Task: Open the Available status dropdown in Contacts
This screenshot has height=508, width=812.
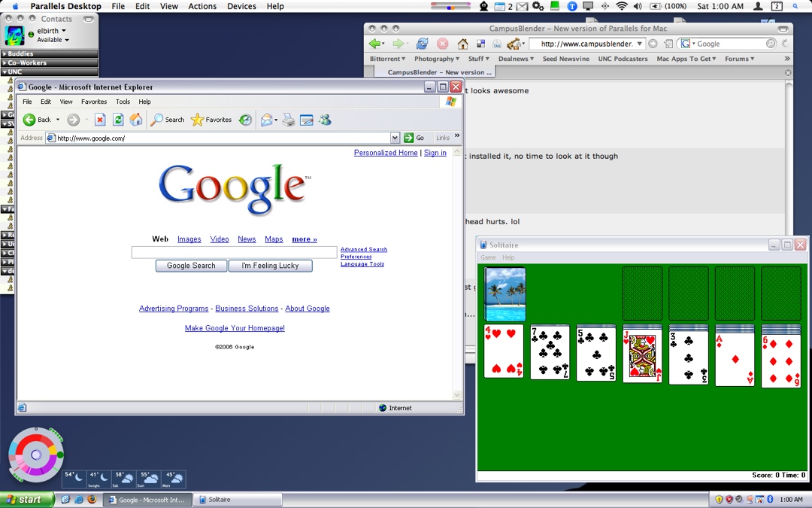Action: click(53, 40)
